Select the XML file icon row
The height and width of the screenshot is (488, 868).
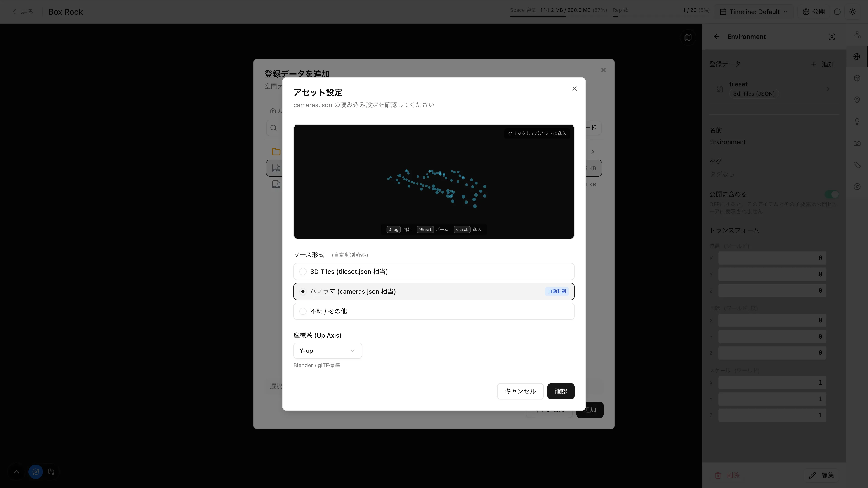pyautogui.click(x=276, y=184)
